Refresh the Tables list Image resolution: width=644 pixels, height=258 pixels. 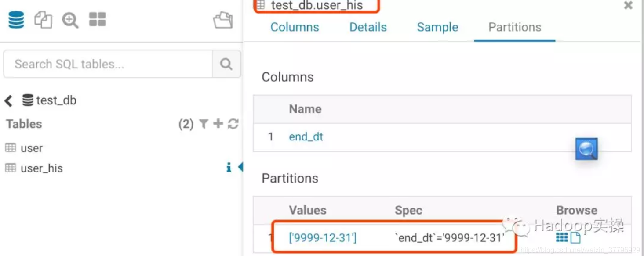233,124
